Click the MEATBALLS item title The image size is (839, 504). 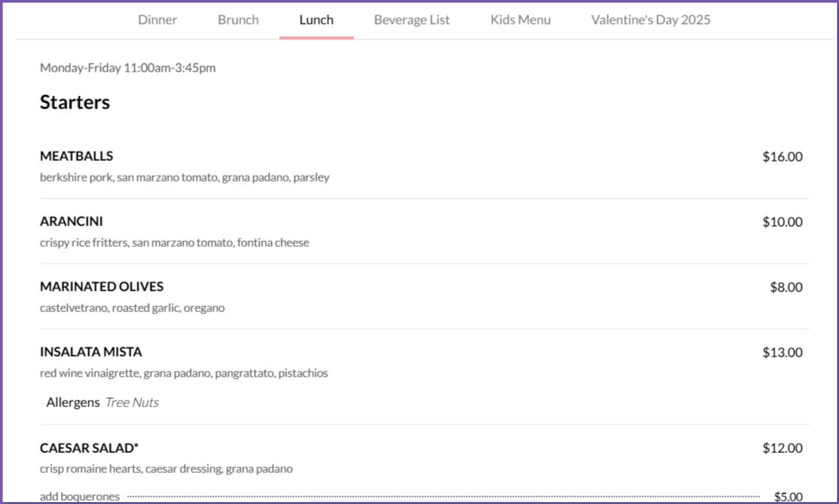pyautogui.click(x=76, y=156)
